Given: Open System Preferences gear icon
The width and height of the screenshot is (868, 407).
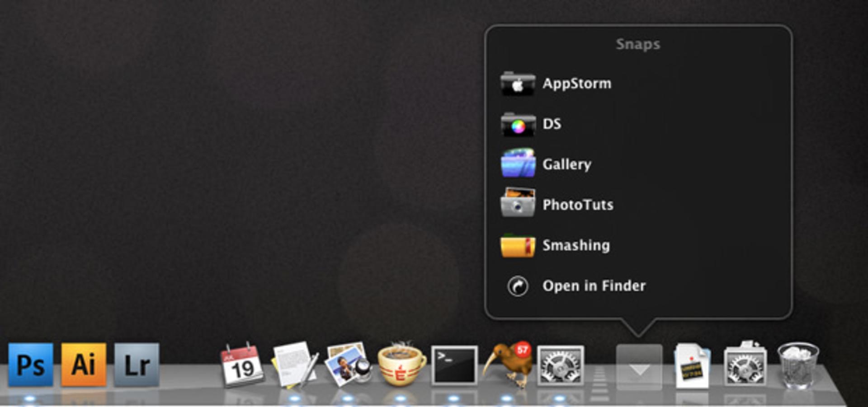Looking at the screenshot, I should coord(560,365).
